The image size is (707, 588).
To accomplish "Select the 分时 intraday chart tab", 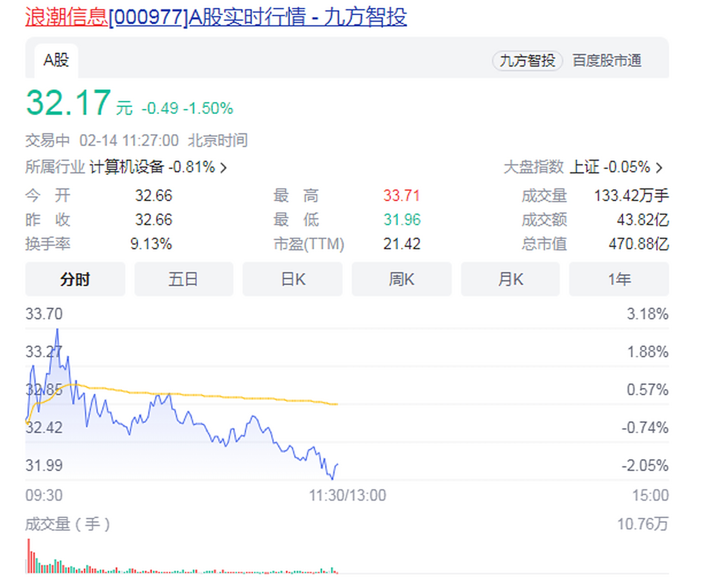I will point(75,279).
